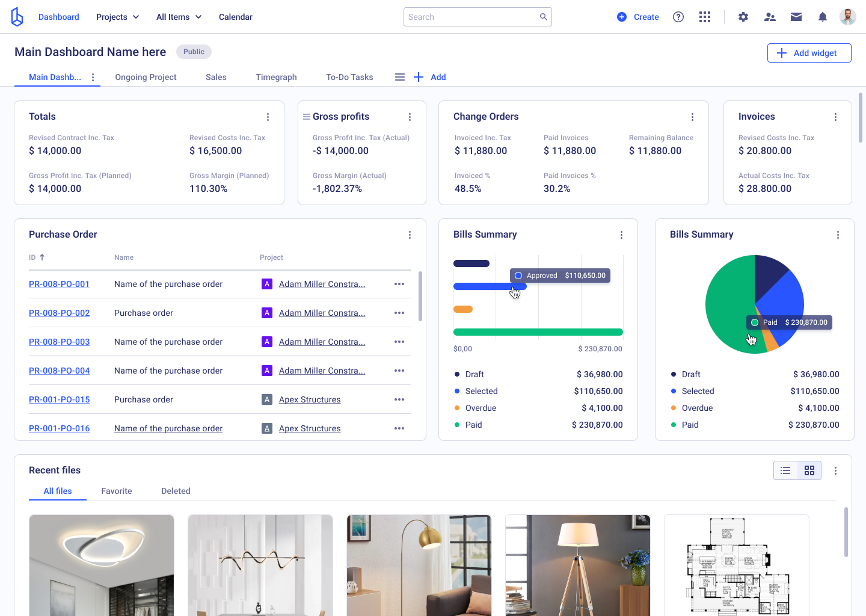Click the Public badge next to title
Viewport: 866px width, 616px height.
[x=194, y=52]
